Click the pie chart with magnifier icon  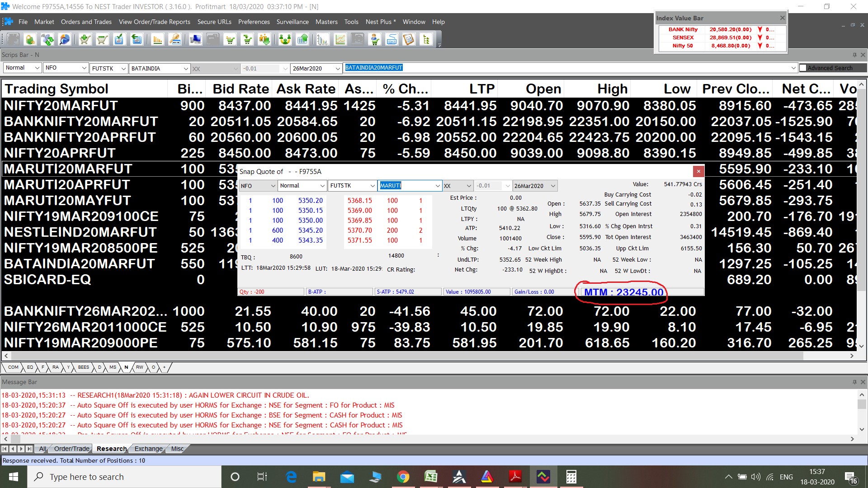tap(65, 40)
